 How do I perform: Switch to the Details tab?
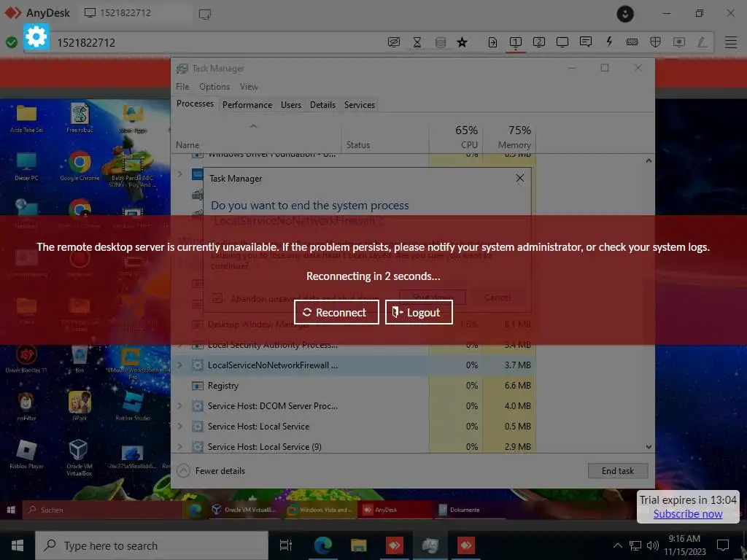pos(322,105)
